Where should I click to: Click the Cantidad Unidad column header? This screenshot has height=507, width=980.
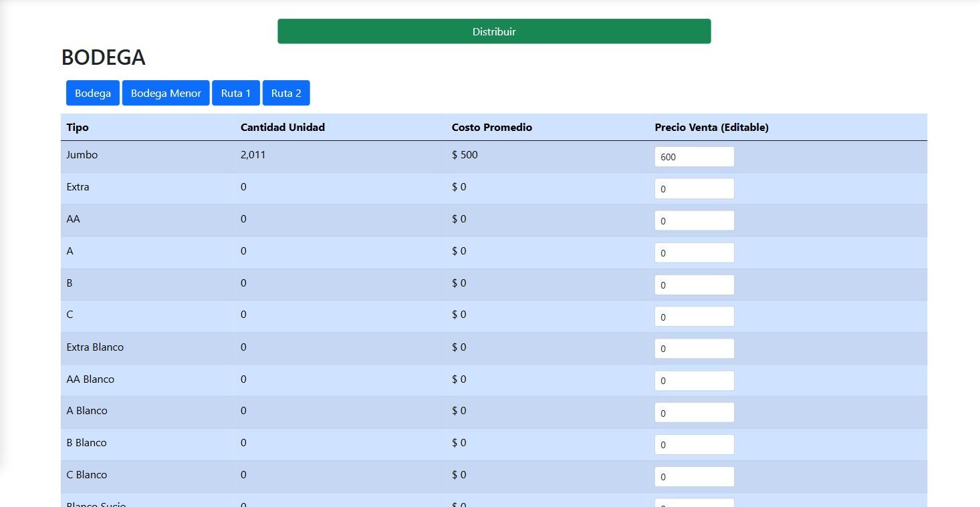pyautogui.click(x=283, y=127)
